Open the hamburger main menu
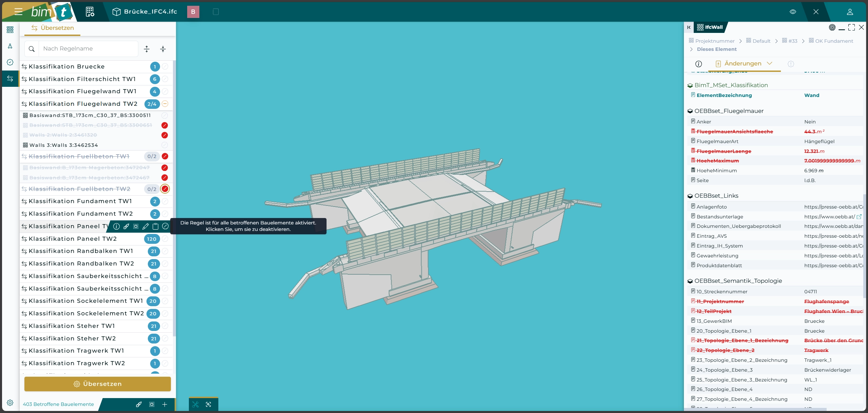Viewport: 868px width, 413px height. coord(18,12)
